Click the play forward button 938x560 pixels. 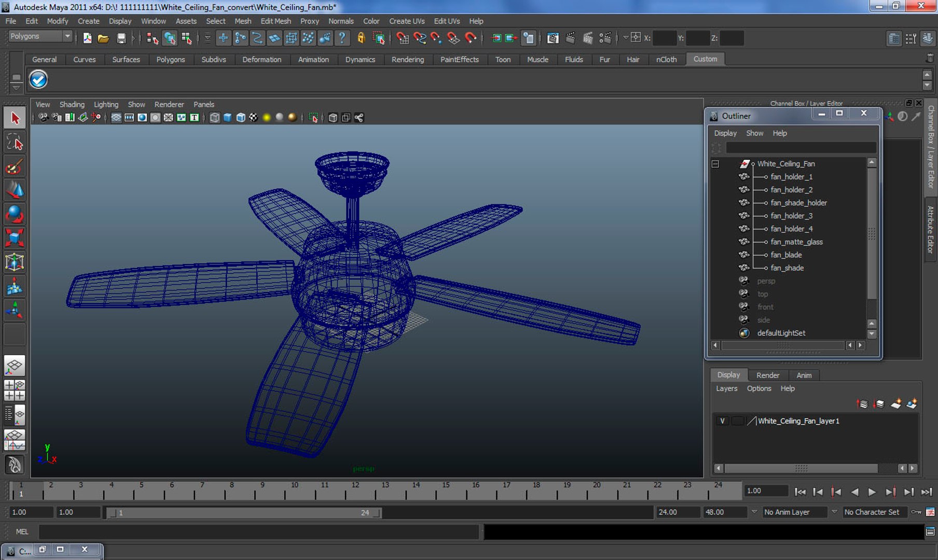pyautogui.click(x=872, y=492)
